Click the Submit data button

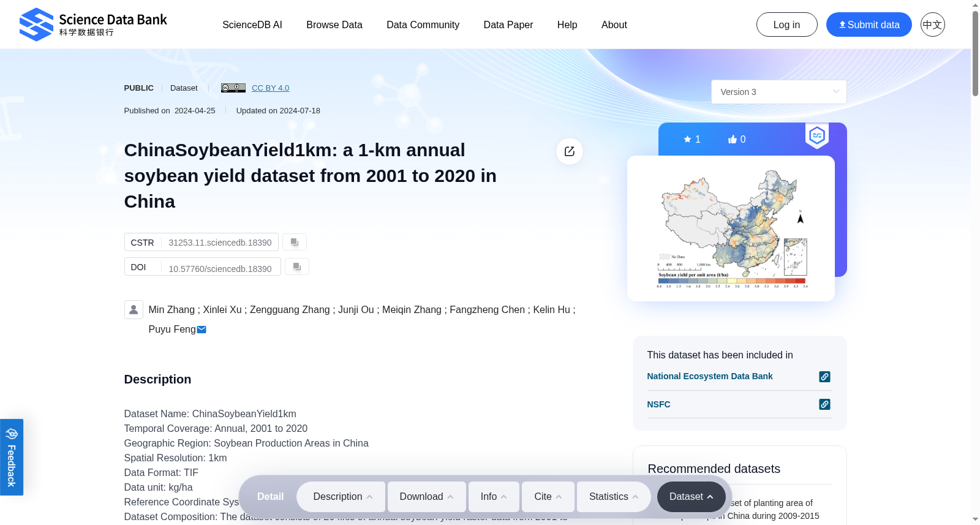pyautogui.click(x=869, y=25)
